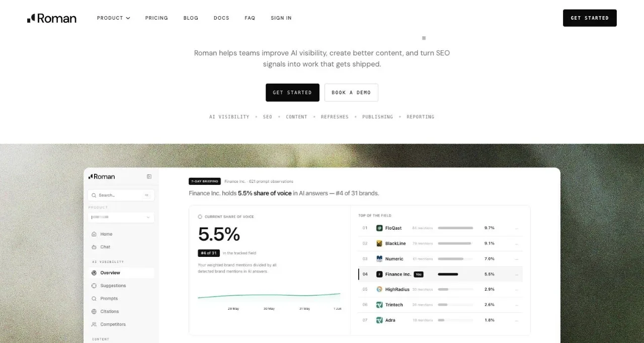Click the SEO feature label

coord(268,117)
